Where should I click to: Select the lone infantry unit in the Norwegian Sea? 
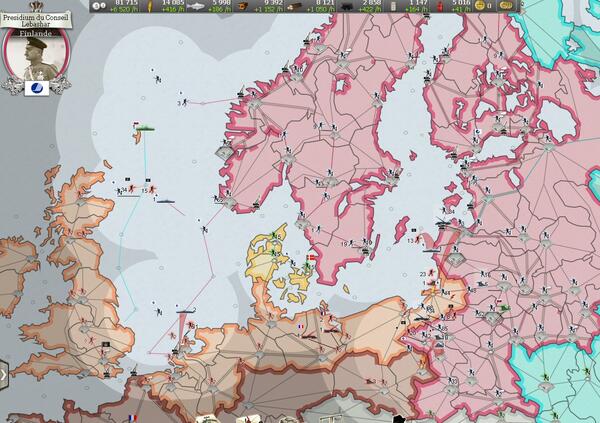[x=158, y=79]
